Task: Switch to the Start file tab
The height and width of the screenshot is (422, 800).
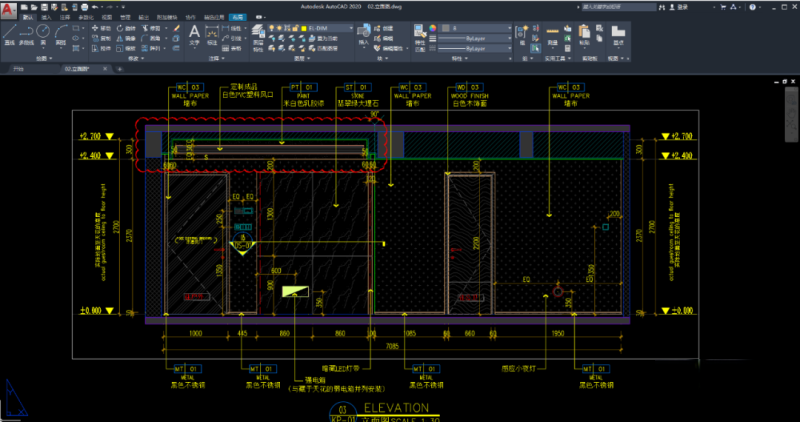Action: click(17, 71)
